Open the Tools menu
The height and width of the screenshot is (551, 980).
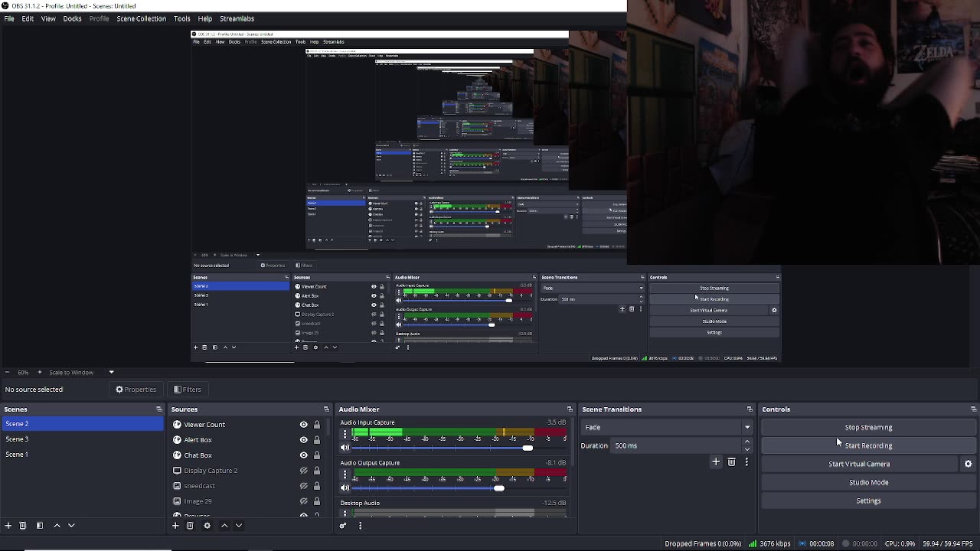(181, 18)
